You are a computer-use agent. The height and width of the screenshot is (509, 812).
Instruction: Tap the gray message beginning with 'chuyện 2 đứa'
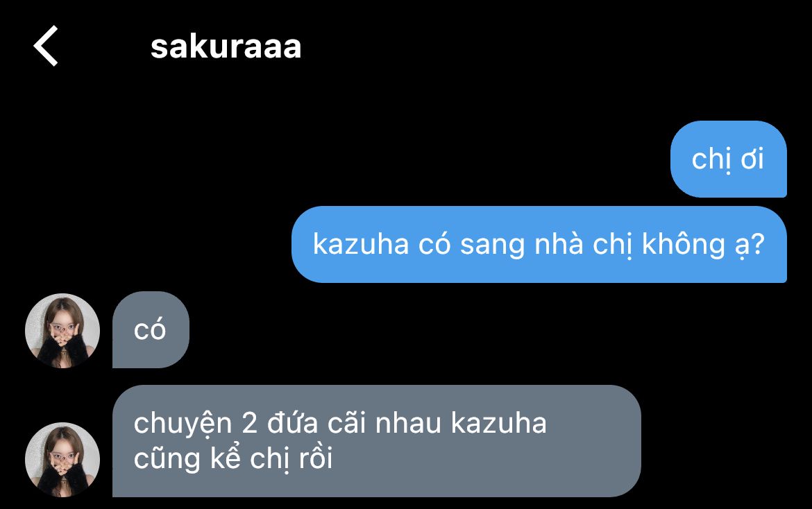tap(376, 441)
